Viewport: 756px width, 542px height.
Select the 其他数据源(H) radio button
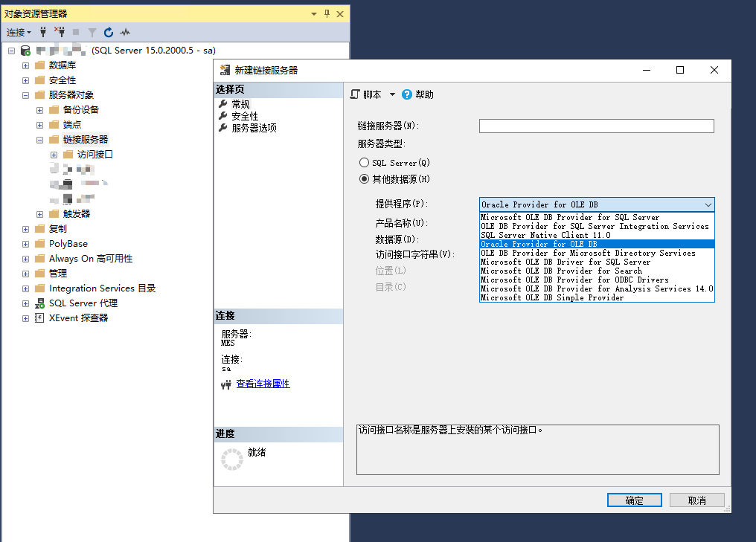[x=364, y=178]
